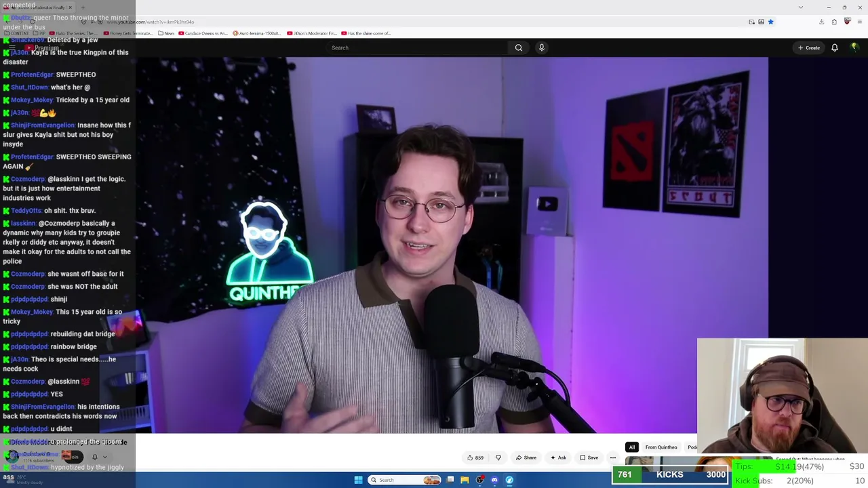Click the YouTube search magnifier button
The image size is (868, 488).
coord(519,47)
